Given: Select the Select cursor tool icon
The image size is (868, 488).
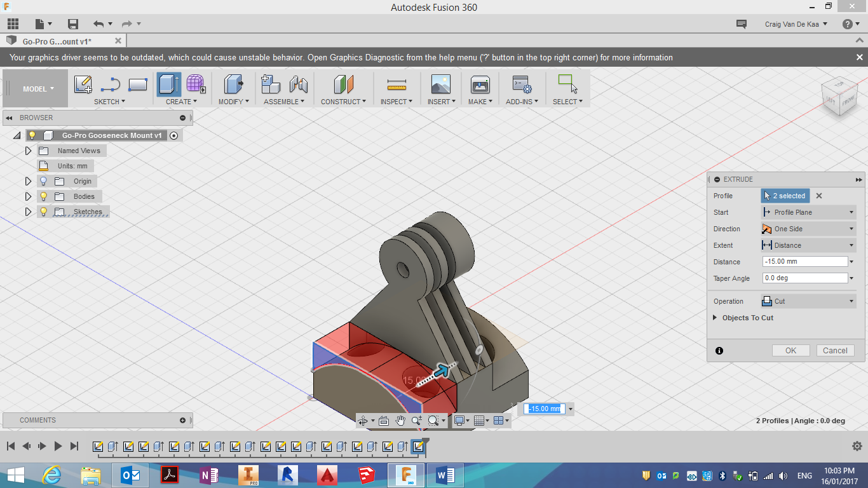Looking at the screenshot, I should pos(567,85).
